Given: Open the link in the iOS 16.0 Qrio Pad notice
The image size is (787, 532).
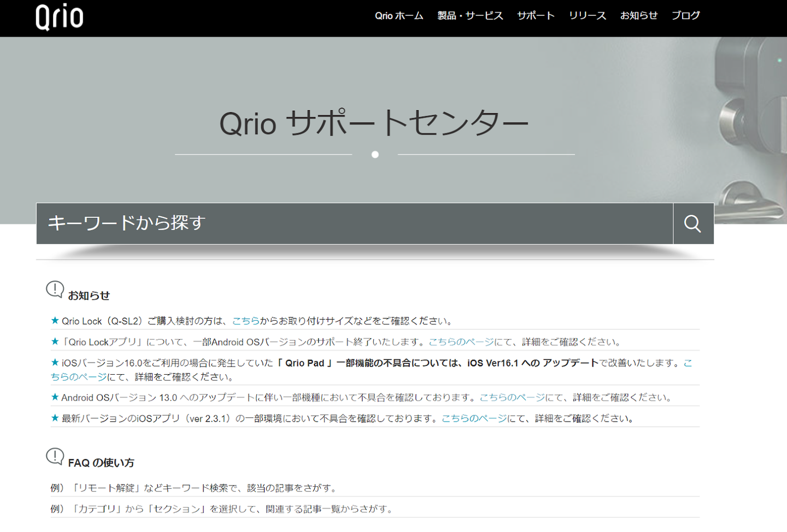Looking at the screenshot, I should [x=79, y=377].
